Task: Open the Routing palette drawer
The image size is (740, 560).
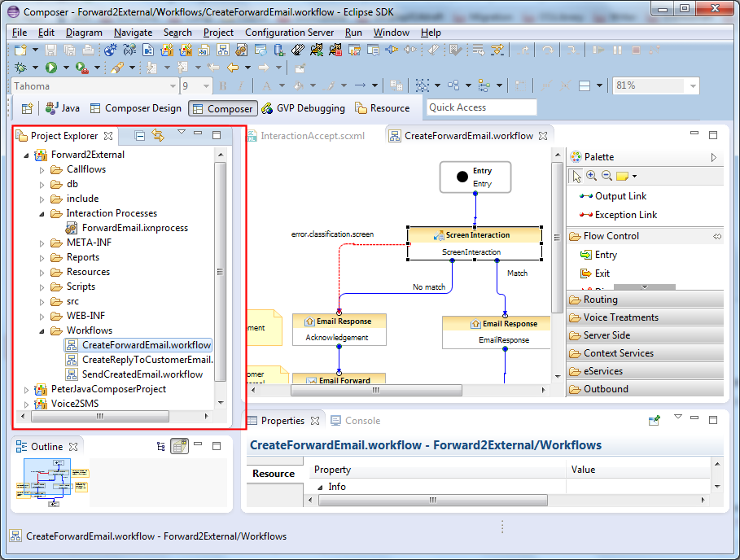Action: coord(600,300)
